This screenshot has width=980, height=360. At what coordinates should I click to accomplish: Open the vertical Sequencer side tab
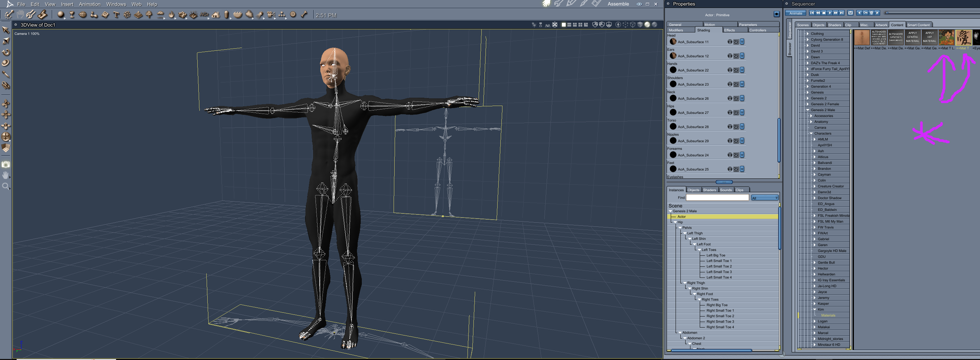click(x=789, y=30)
